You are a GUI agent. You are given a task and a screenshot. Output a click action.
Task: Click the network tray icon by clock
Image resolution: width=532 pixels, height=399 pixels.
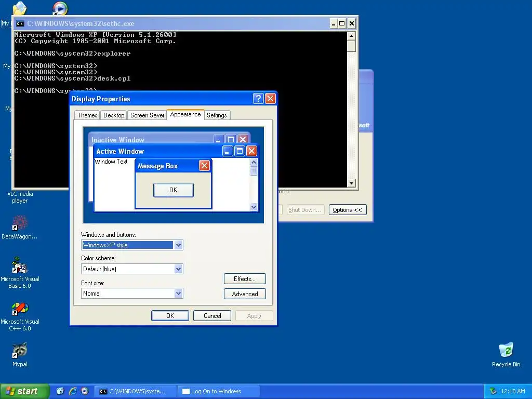pos(493,391)
